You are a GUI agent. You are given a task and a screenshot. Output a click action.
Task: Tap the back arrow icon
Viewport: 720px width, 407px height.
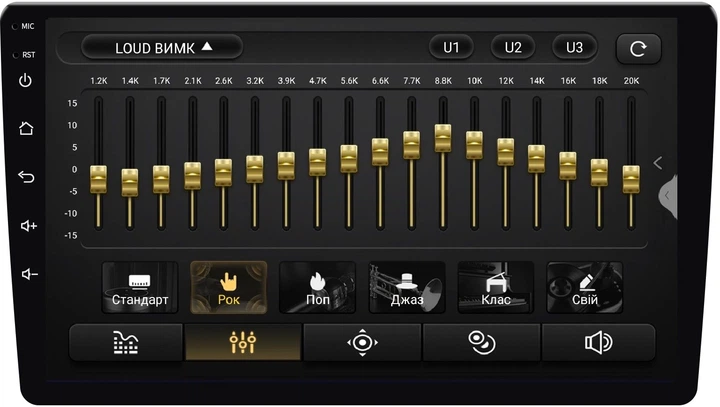[26, 176]
